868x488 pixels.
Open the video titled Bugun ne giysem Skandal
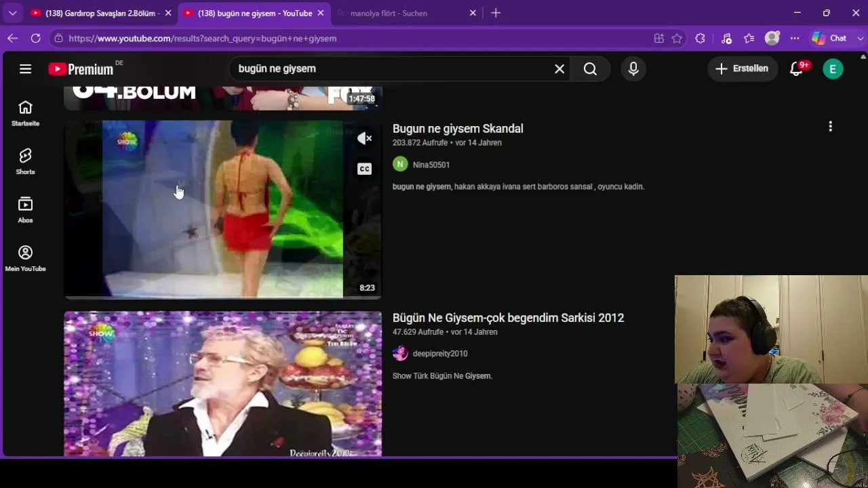coord(458,129)
